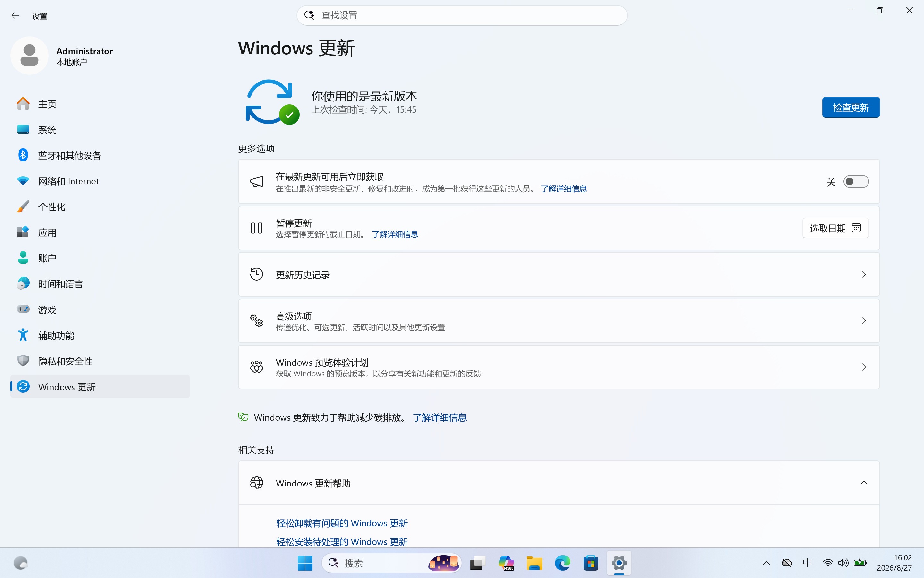924x578 pixels.
Task: Open 高级选项 using its right chevron
Action: pos(864,321)
